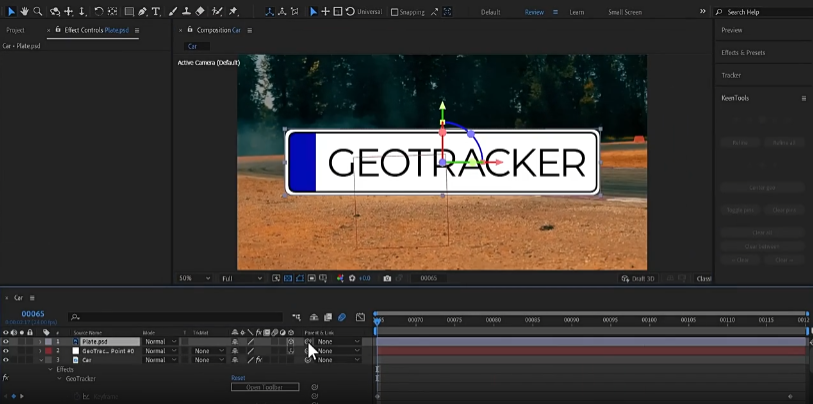813x404 pixels.
Task: Click Reset for GeoTracker effect
Action: pyautogui.click(x=238, y=378)
